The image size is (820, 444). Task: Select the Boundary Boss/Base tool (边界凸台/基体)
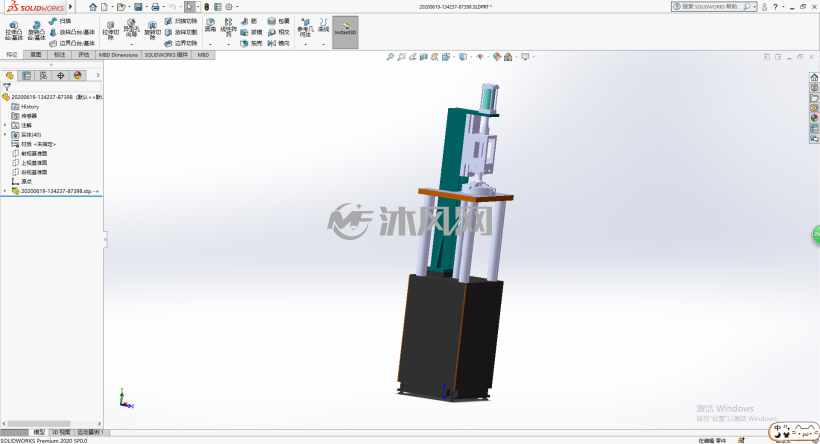pyautogui.click(x=72, y=43)
